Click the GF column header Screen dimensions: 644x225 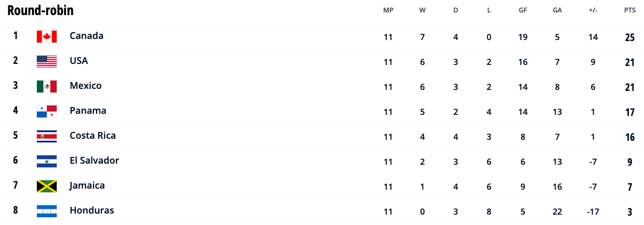(x=523, y=10)
